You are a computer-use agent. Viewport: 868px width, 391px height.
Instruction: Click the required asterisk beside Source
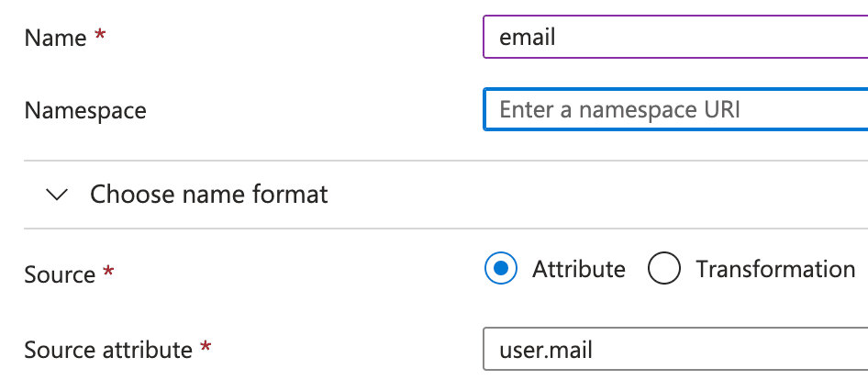click(109, 273)
